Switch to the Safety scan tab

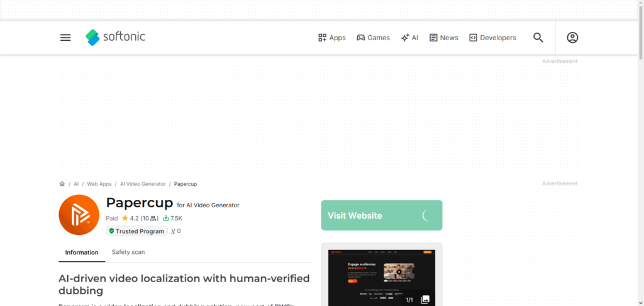(128, 252)
